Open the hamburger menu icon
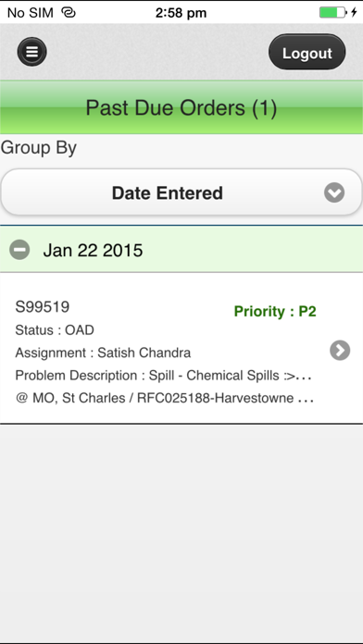 coord(32,52)
